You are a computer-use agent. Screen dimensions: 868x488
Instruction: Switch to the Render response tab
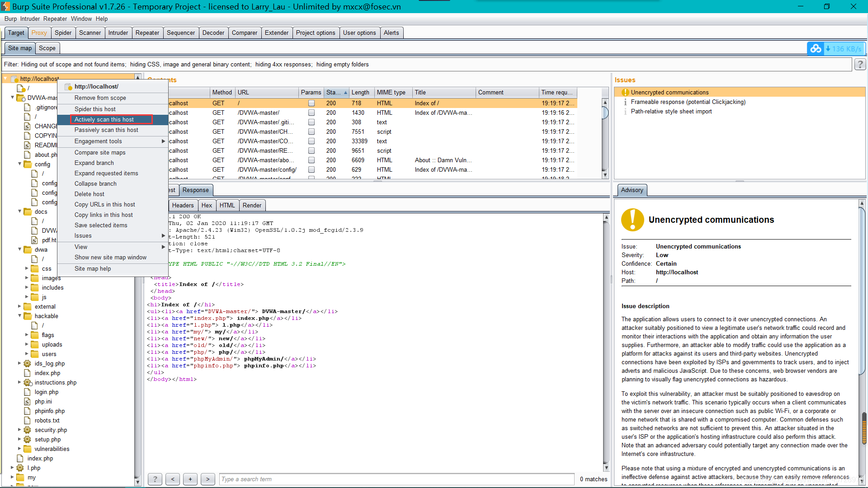[x=252, y=205]
